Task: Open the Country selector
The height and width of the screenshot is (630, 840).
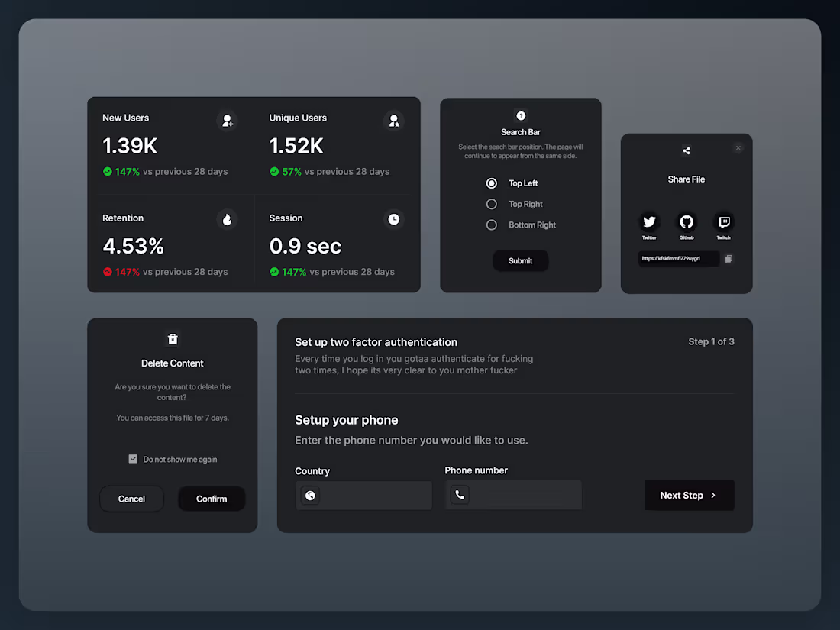Action: coord(363,495)
